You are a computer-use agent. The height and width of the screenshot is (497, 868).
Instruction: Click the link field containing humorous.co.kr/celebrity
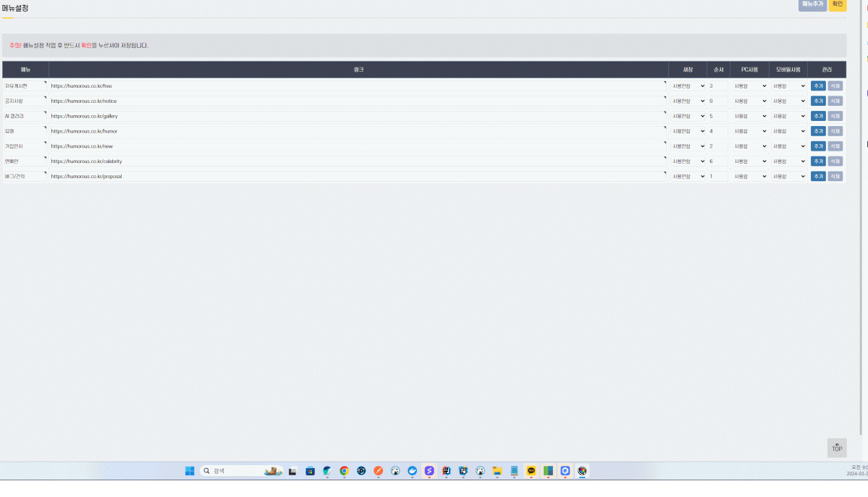tap(358, 161)
